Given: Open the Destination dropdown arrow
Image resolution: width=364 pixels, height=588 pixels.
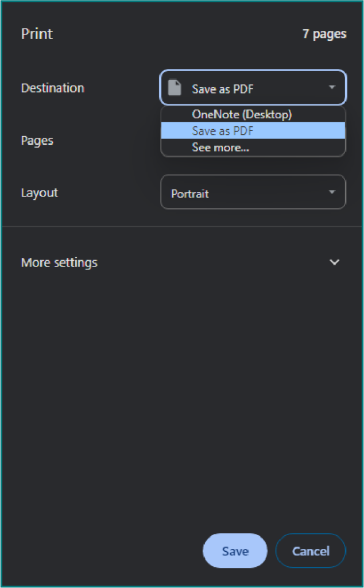Looking at the screenshot, I should (332, 88).
